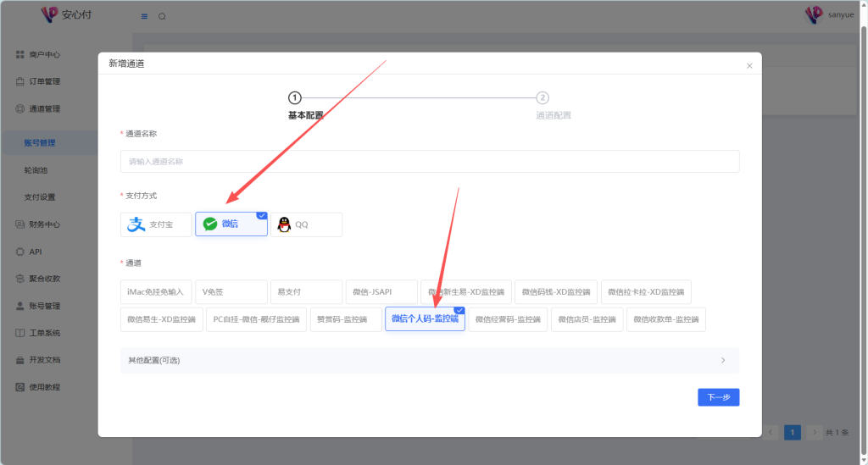Click the next page arrow
Viewport: 868px width, 465px height.
pyautogui.click(x=814, y=432)
